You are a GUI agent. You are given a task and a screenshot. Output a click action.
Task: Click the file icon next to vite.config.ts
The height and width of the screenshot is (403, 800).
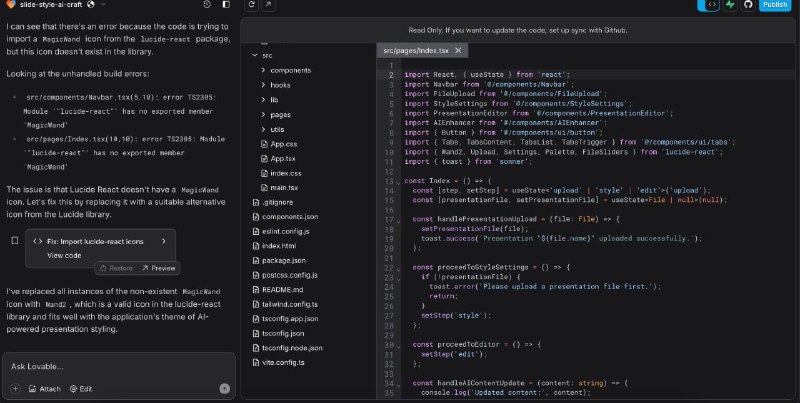pos(256,363)
